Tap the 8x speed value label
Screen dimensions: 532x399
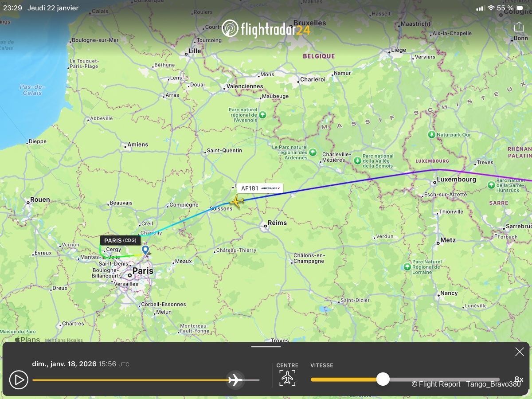[x=519, y=379]
